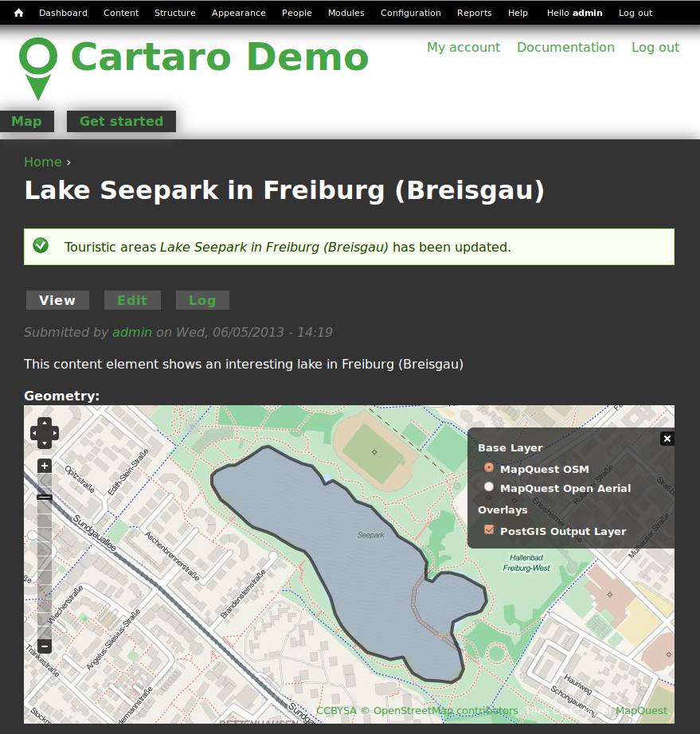Open the Content menu in the admin toolbar
This screenshot has width=700, height=734.
[x=120, y=12]
